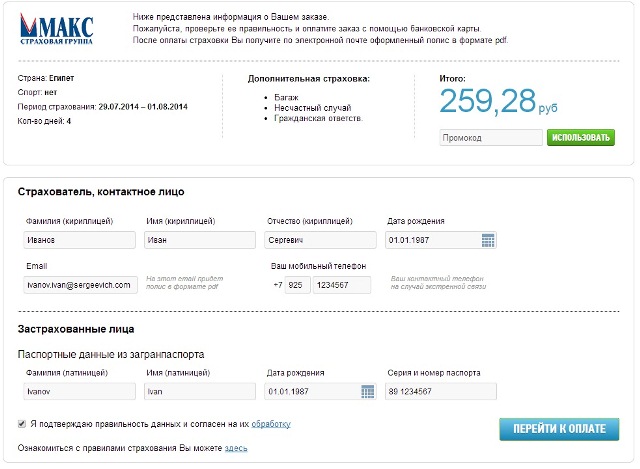Focus the policyholder date of birth field
This screenshot has width=640, height=469.
(432, 240)
